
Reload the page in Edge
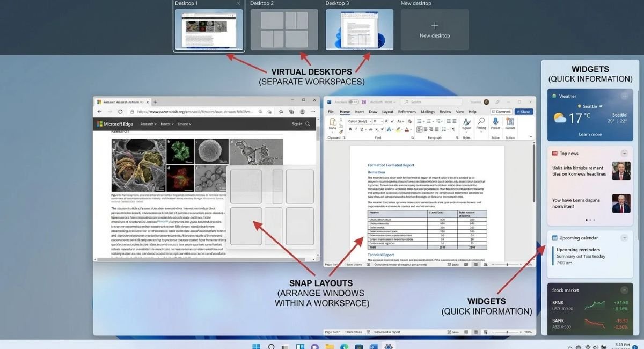120,112
